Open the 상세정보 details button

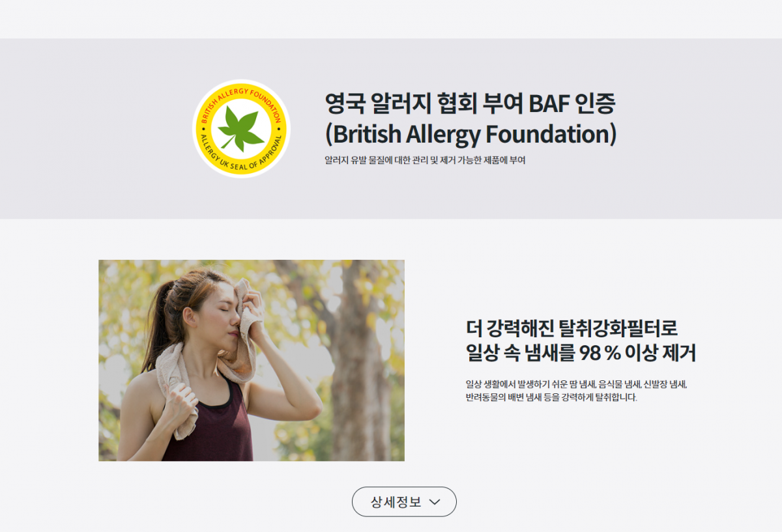pos(404,502)
